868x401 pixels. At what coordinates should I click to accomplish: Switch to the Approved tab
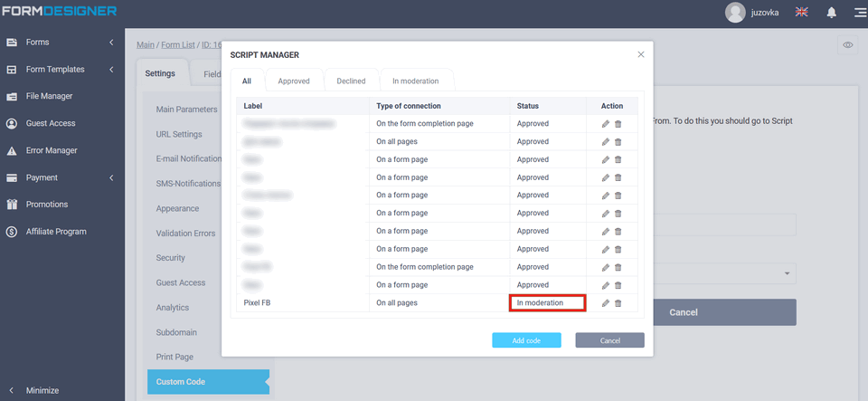tap(294, 81)
